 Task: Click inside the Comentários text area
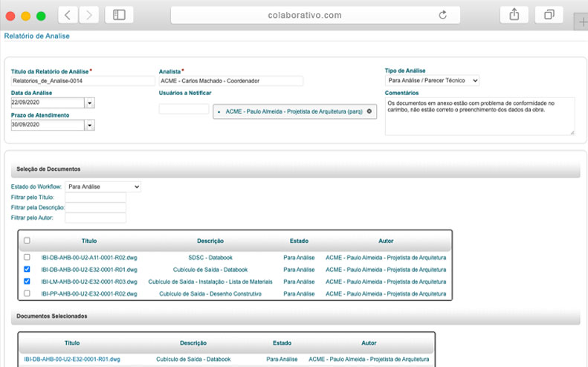(479, 116)
